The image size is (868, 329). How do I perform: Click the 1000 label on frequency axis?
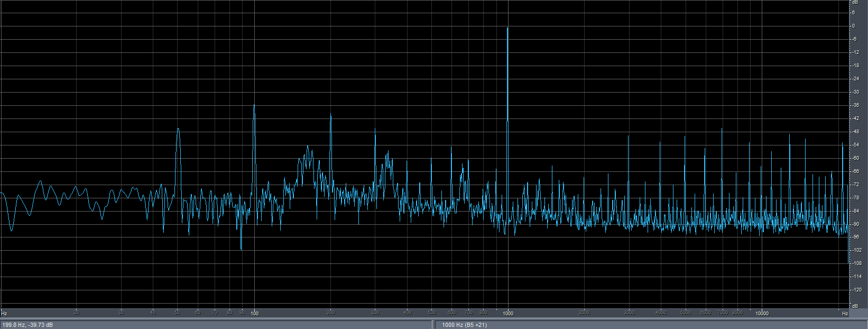click(508, 313)
